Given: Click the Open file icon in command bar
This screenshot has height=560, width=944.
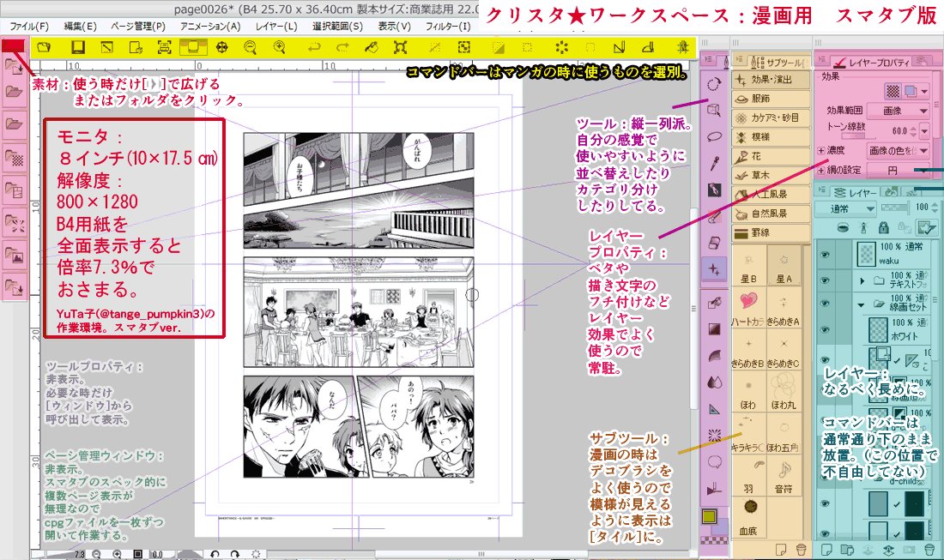Looking at the screenshot, I should coord(44,47).
